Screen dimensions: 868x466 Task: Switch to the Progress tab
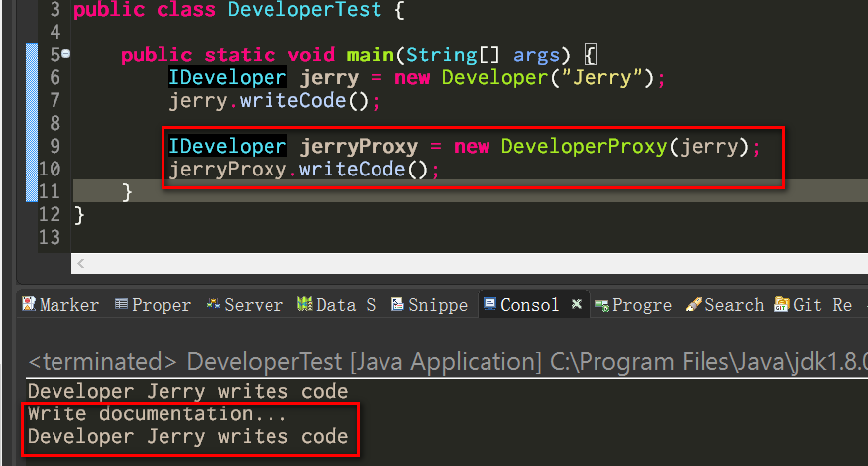click(x=633, y=304)
